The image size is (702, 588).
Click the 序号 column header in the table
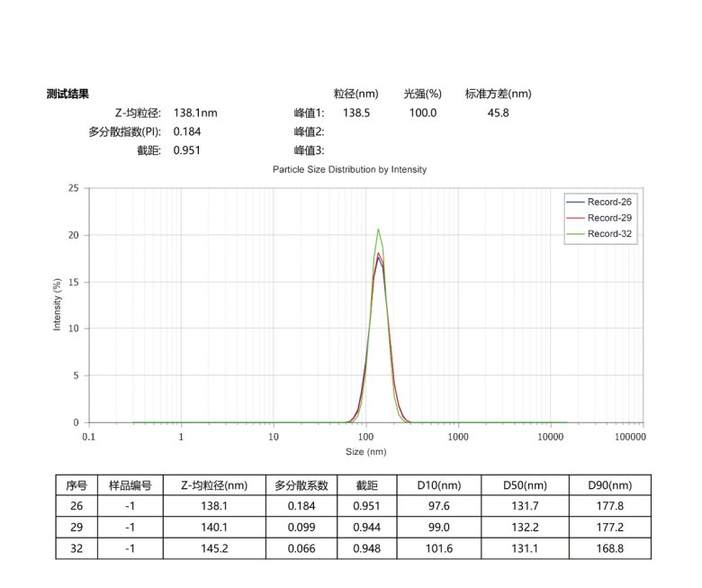[x=76, y=485]
